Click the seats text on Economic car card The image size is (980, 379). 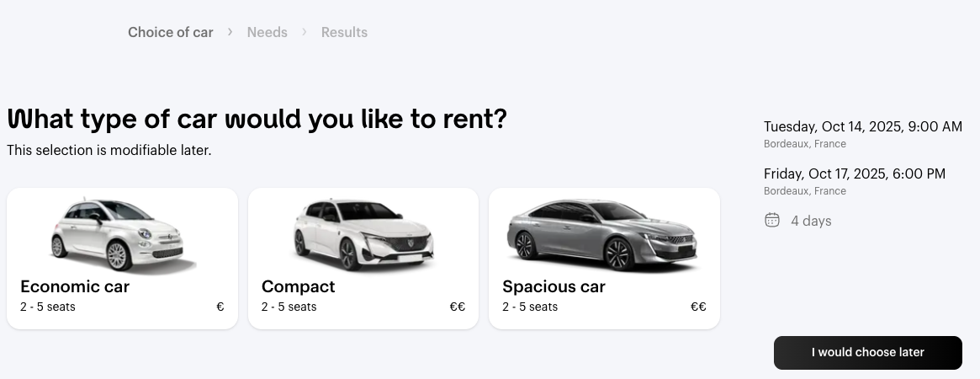[x=48, y=307]
